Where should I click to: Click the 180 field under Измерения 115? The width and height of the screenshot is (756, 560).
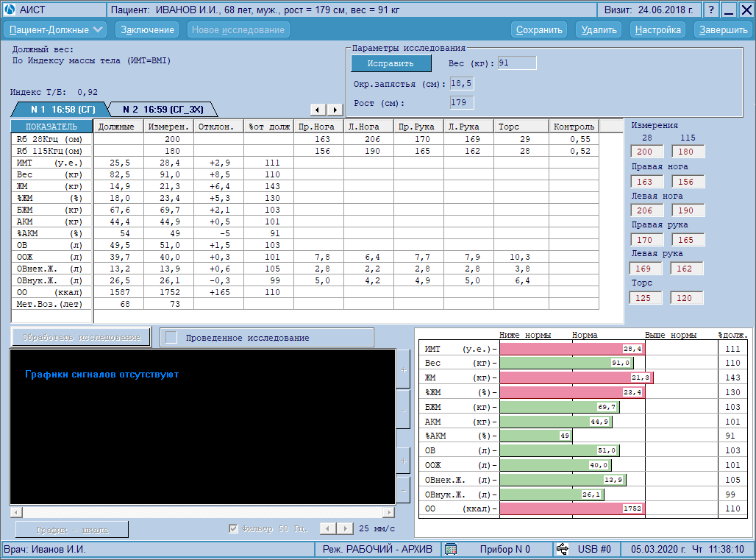[688, 152]
